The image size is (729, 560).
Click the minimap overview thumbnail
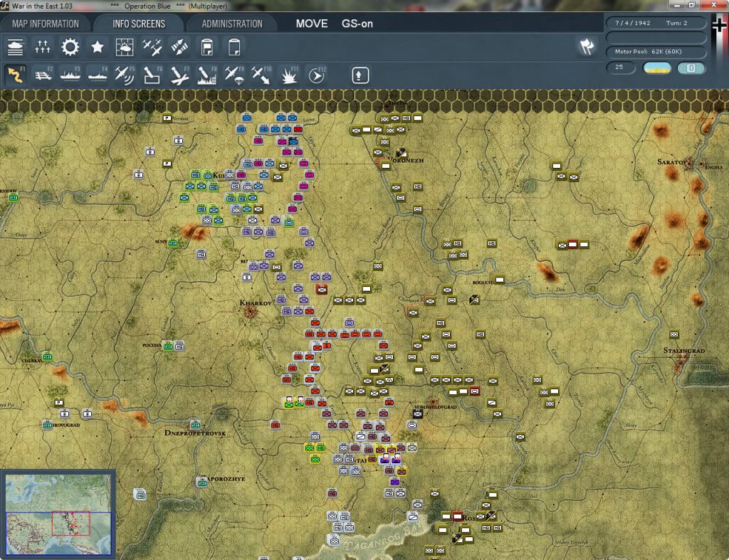pos(58,514)
